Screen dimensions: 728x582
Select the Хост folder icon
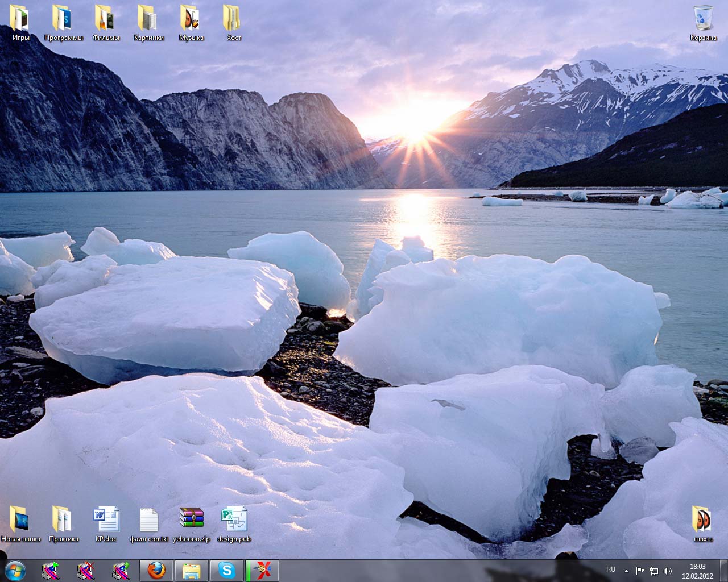tap(234, 23)
